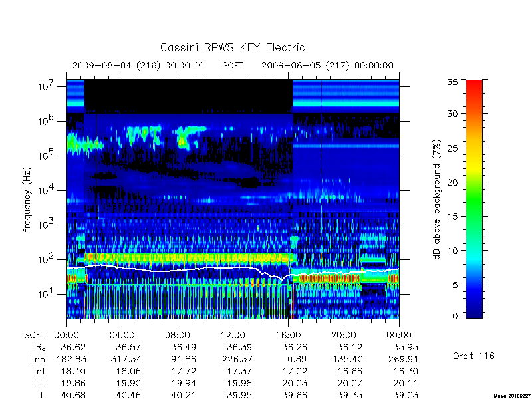Click the 08:00 time tick label
The height and width of the screenshot is (399, 532).
click(x=178, y=336)
